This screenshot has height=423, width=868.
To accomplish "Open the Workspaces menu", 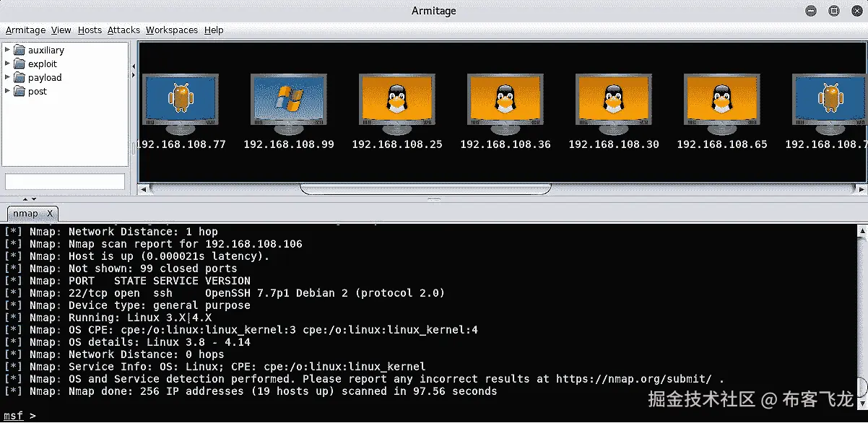I will pos(171,30).
